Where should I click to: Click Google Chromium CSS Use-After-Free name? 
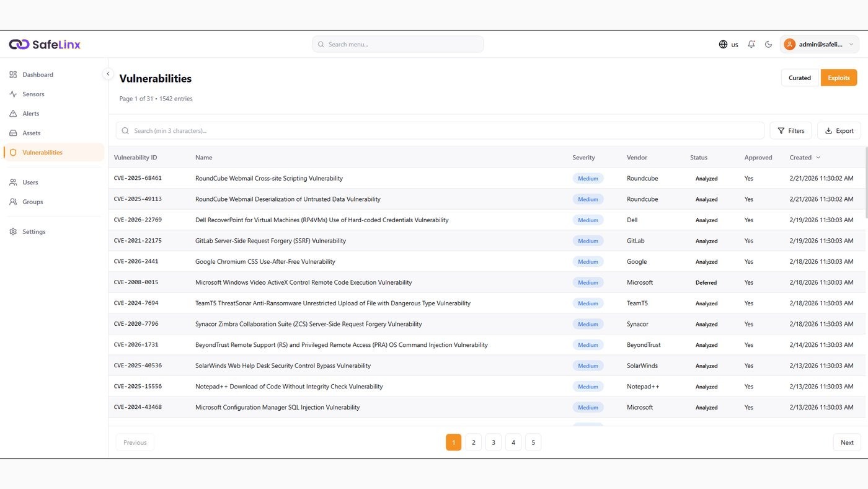[x=265, y=261]
